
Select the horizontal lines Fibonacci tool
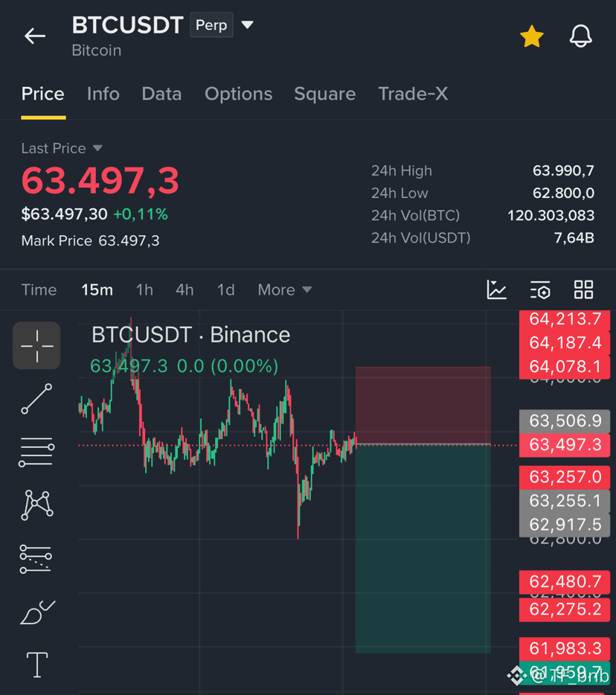coord(36,452)
